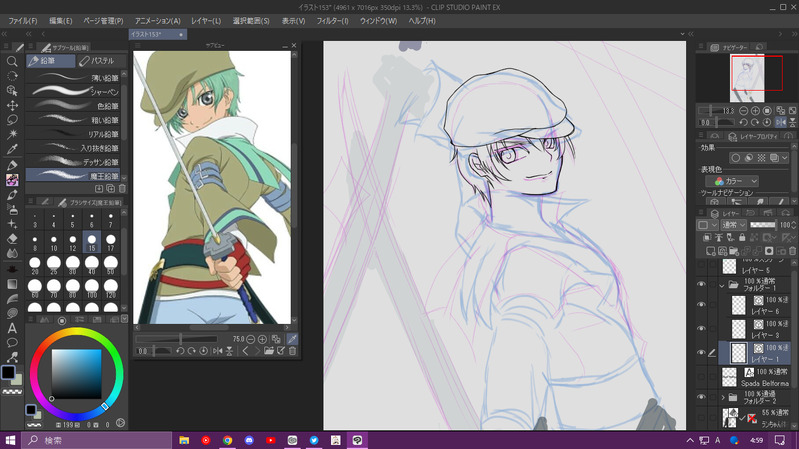Zoom in on the Sub View panel
Image resolution: width=799 pixels, height=449 pixels.
262,339
